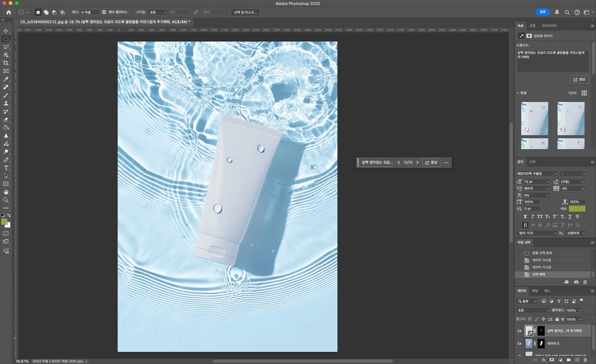The width and height of the screenshot is (596, 364).
Task: Open the search icon at top right
Action: [x=567, y=12]
